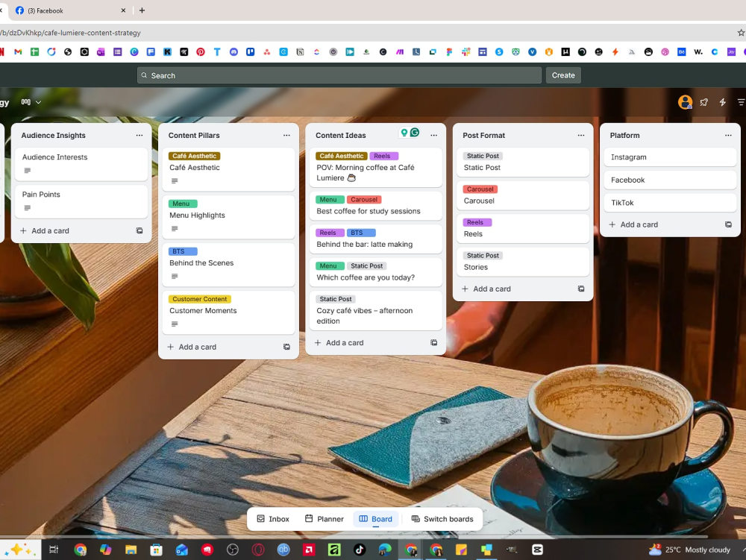Image resolution: width=746 pixels, height=560 pixels.
Task: Create from template in Post Format list
Action: pos(581,289)
